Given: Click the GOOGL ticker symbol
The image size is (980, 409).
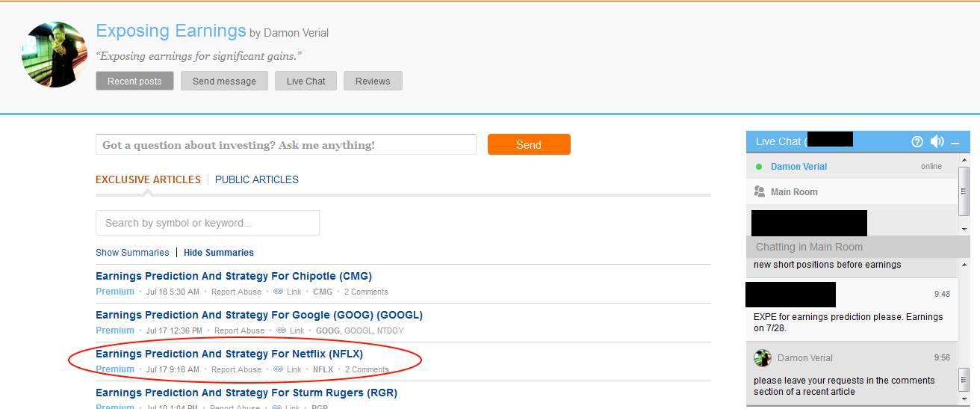Looking at the screenshot, I should [359, 330].
